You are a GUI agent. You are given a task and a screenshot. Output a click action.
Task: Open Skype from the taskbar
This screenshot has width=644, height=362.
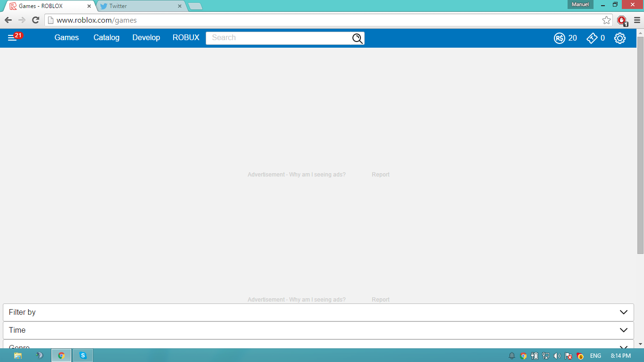[83, 355]
